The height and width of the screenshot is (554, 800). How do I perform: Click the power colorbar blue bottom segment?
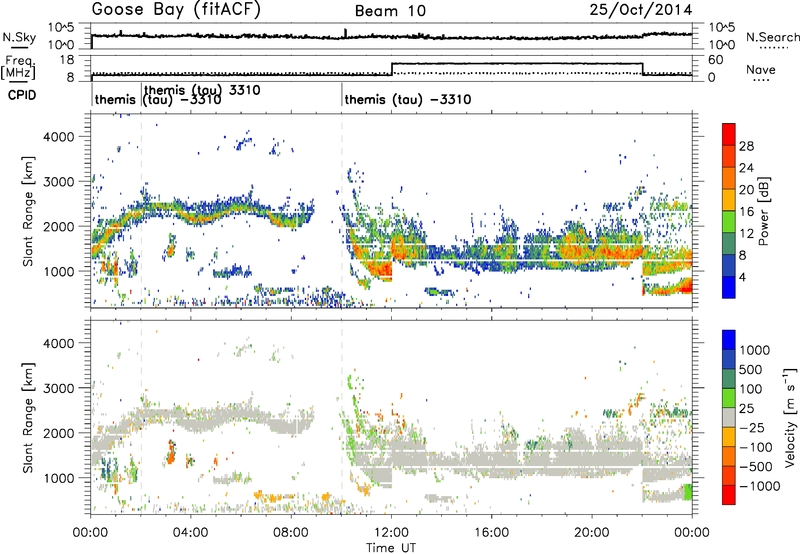[x=729, y=287]
